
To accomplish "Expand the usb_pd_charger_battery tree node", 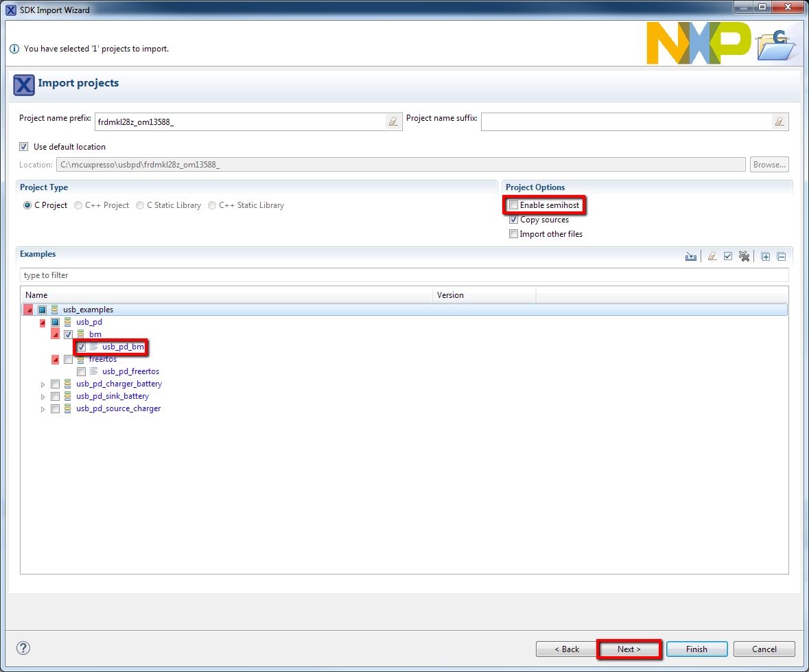I will coord(43,384).
